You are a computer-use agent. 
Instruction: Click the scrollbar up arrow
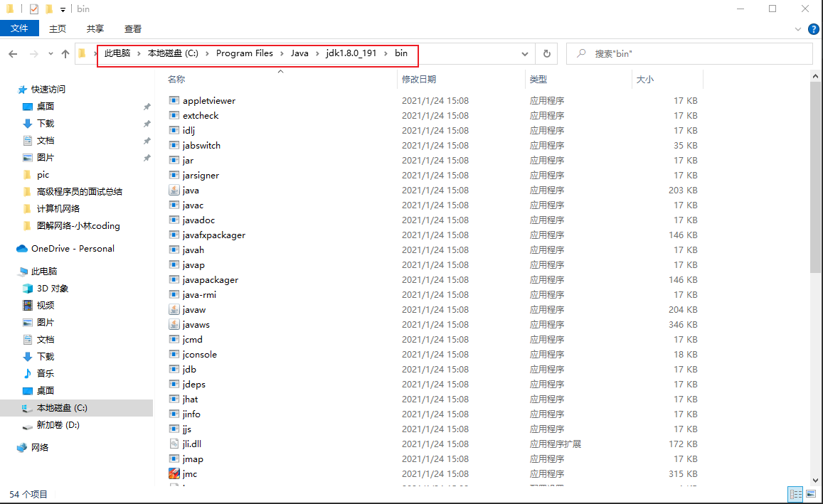pos(815,77)
